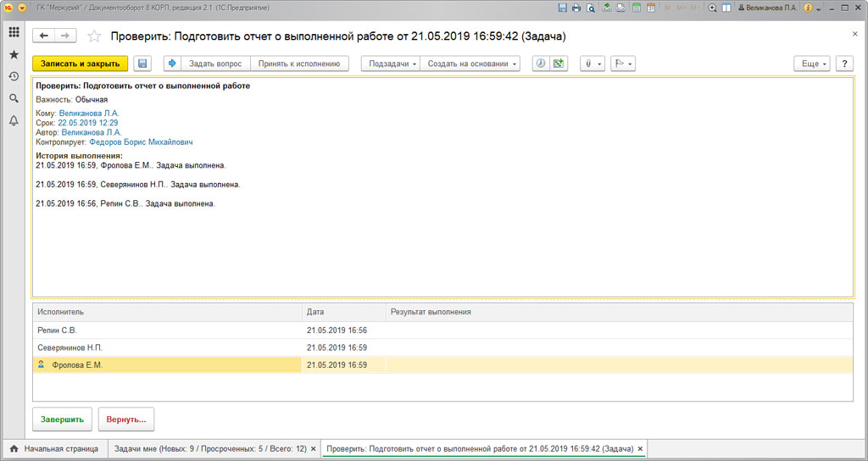The image size is (868, 461).
Task: Select row Репин С.В.
Action: pyautogui.click(x=442, y=330)
